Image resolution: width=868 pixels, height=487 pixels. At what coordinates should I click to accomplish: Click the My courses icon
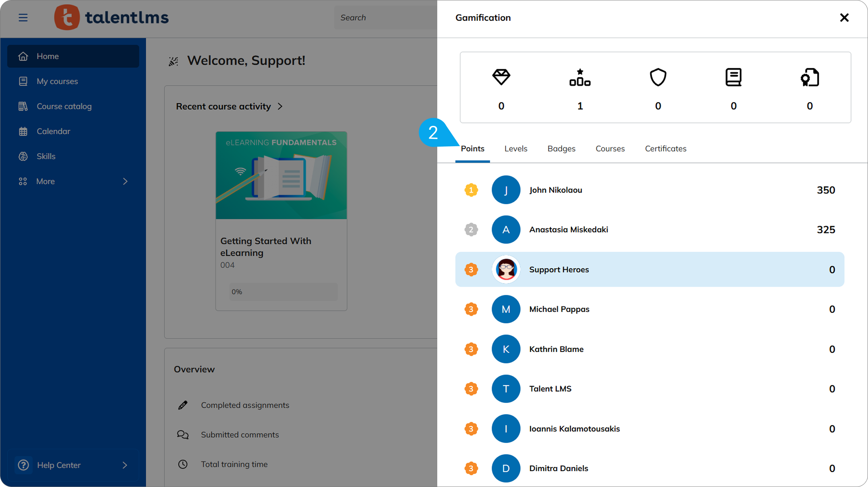[23, 81]
